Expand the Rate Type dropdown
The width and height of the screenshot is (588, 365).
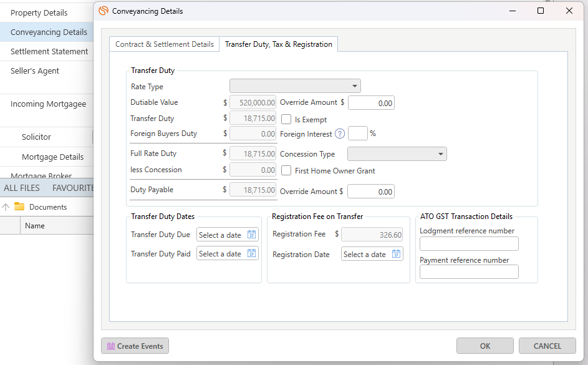pyautogui.click(x=295, y=86)
